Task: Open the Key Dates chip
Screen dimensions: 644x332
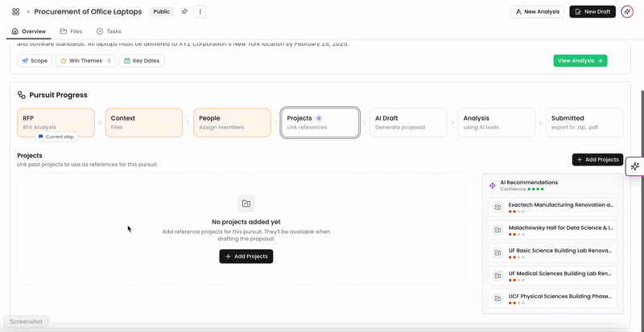Action: 142,61
